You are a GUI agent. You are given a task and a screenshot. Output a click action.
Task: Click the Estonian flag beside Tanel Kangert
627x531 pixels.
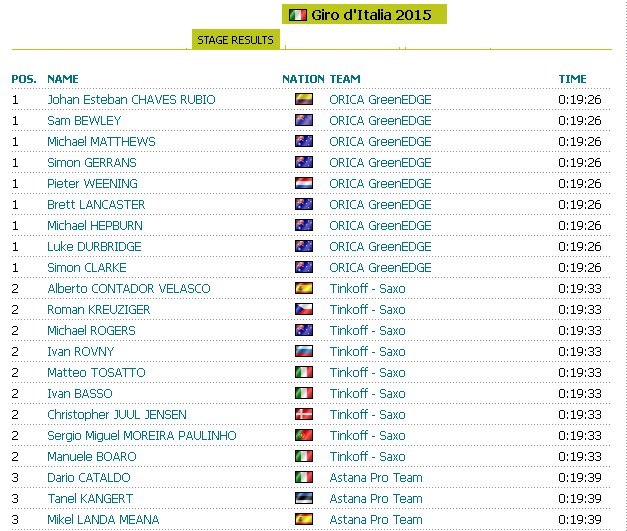(x=304, y=498)
